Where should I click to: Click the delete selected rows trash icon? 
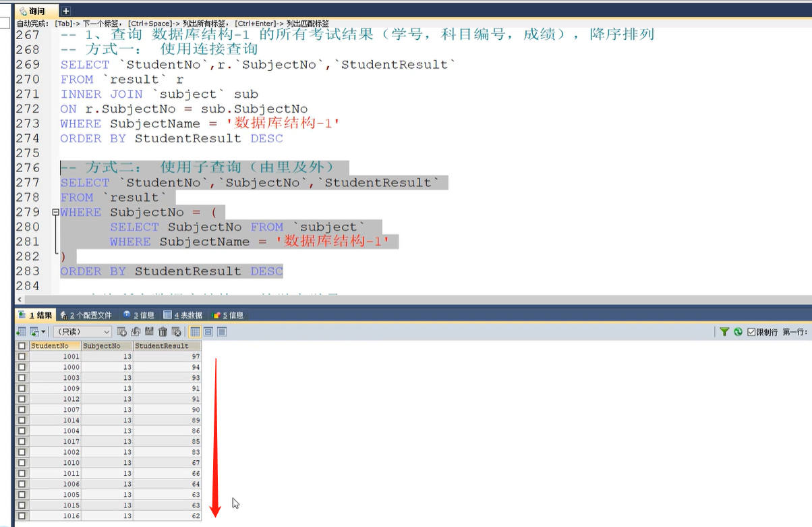pyautogui.click(x=163, y=332)
